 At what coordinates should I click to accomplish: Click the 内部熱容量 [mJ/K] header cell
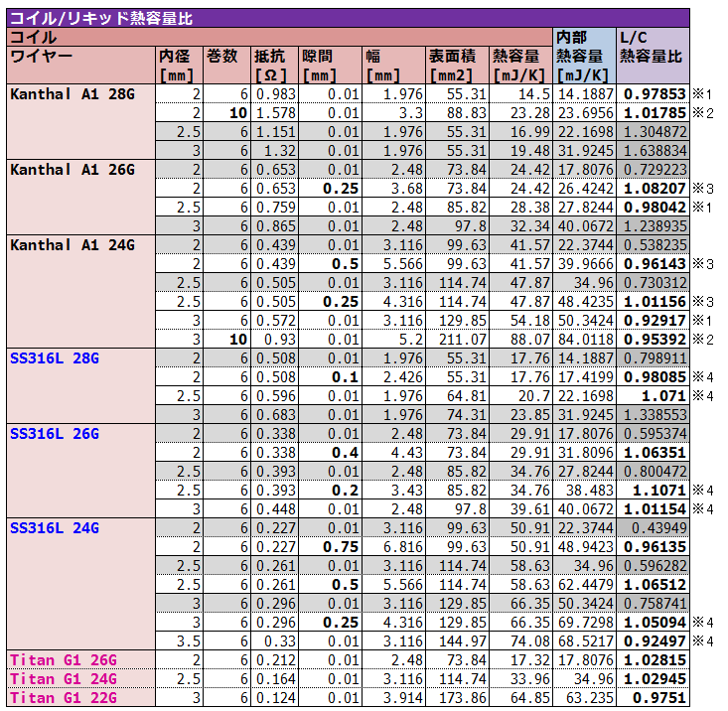click(584, 57)
